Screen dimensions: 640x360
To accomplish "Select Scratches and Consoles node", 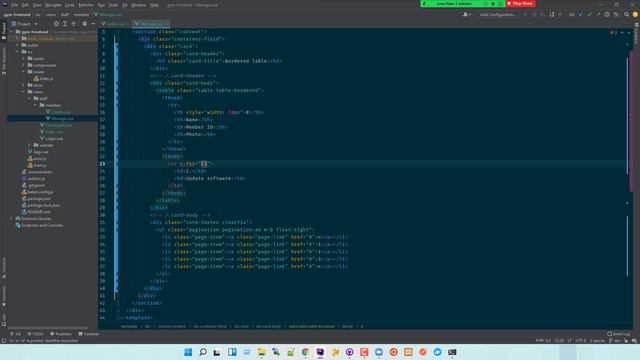I will coord(39,225).
